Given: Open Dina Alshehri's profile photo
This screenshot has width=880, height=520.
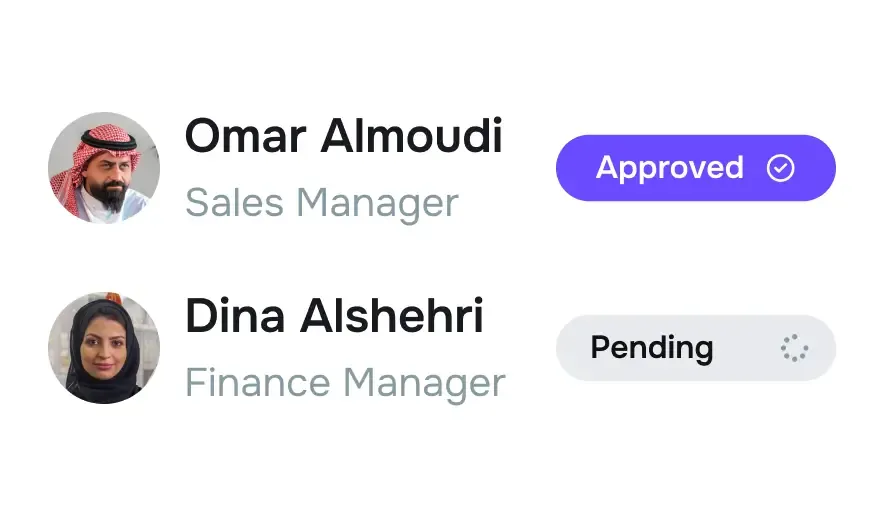Looking at the screenshot, I should tap(104, 348).
